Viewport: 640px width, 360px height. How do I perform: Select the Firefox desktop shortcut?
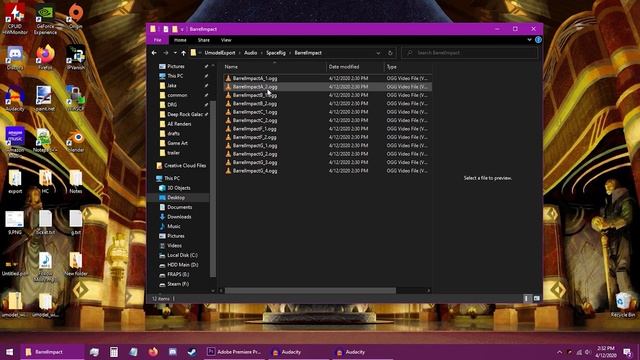click(x=45, y=58)
